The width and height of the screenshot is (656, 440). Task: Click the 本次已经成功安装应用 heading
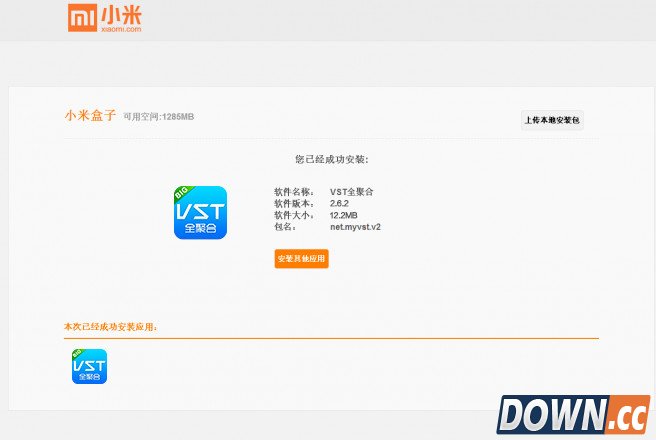[x=110, y=327]
